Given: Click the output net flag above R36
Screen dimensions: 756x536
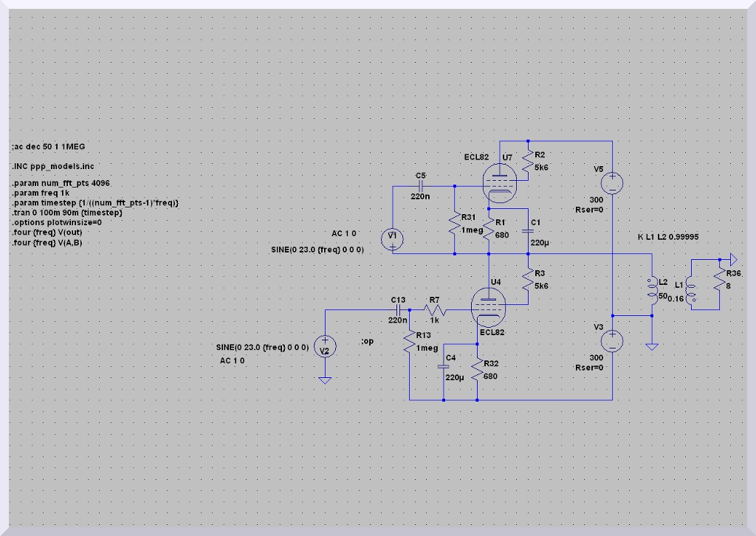Looking at the screenshot, I should 730,258.
